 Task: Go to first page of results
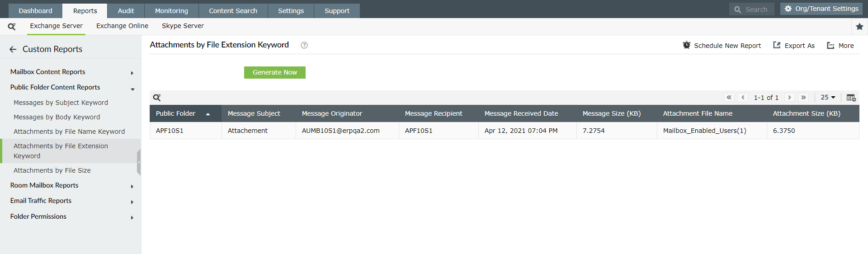tap(729, 97)
